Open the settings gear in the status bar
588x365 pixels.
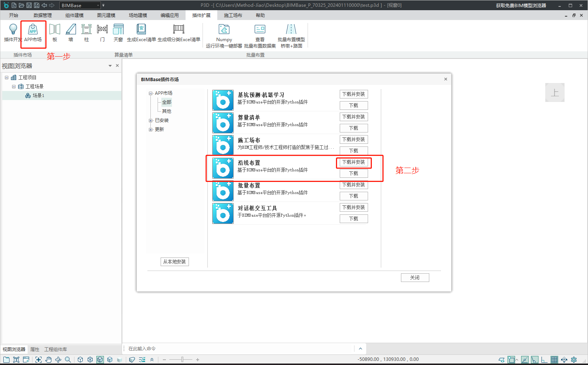(574, 360)
